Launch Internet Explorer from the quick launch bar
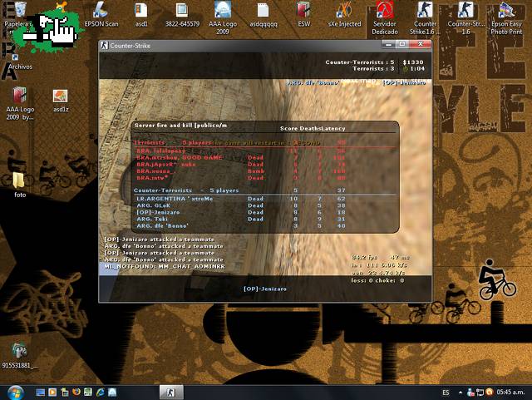The image size is (532, 400). 101,393
